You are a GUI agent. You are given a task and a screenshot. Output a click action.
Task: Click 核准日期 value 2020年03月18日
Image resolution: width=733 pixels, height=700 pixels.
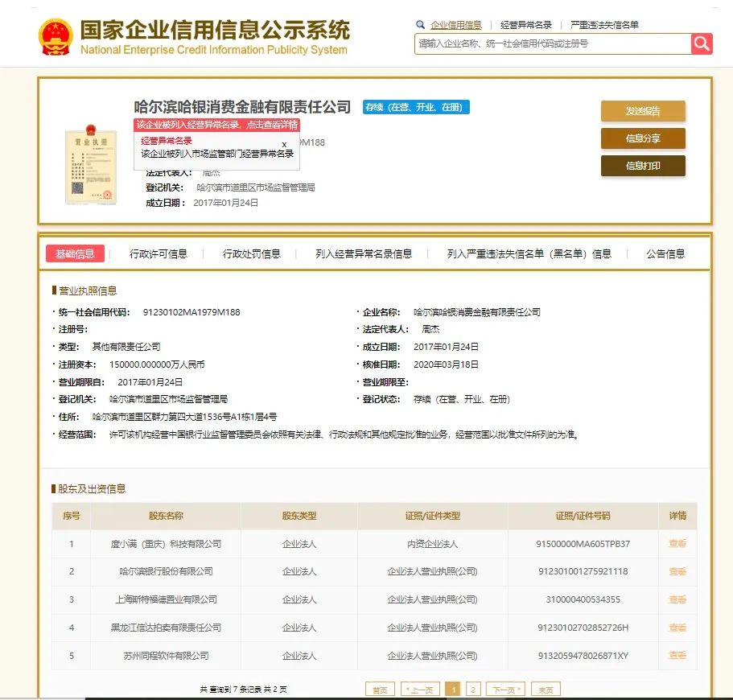point(446,364)
